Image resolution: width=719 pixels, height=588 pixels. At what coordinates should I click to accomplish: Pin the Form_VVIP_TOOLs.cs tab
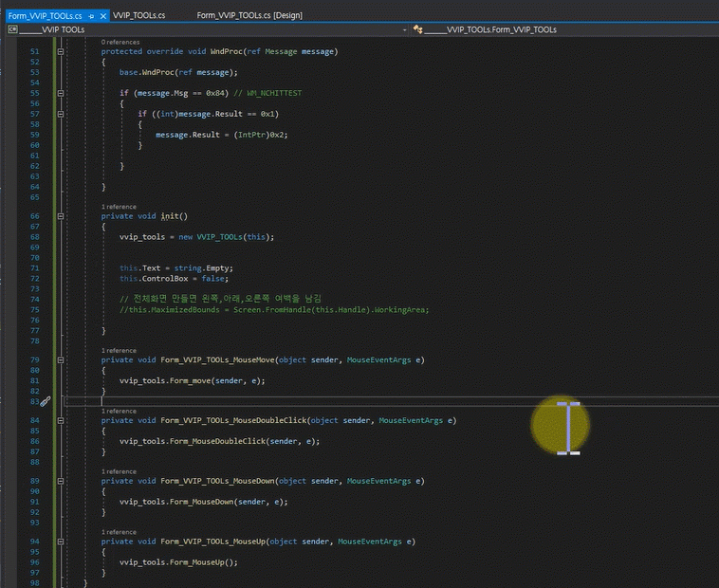91,16
